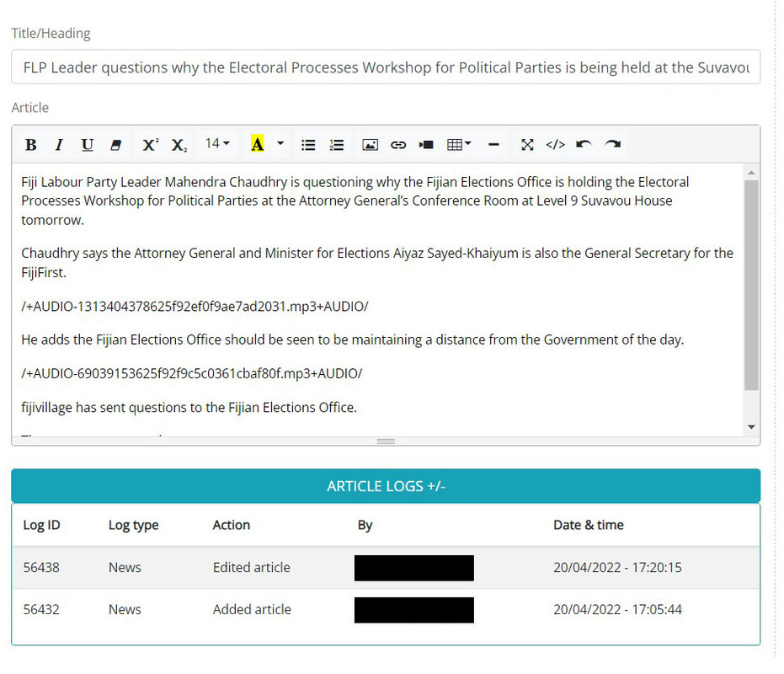Select Log ID 56432

[41, 609]
